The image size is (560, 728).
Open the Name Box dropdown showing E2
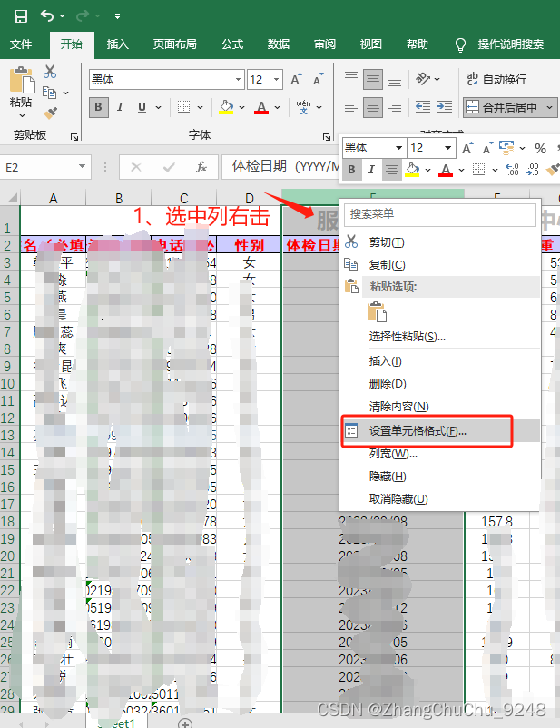coord(83,167)
